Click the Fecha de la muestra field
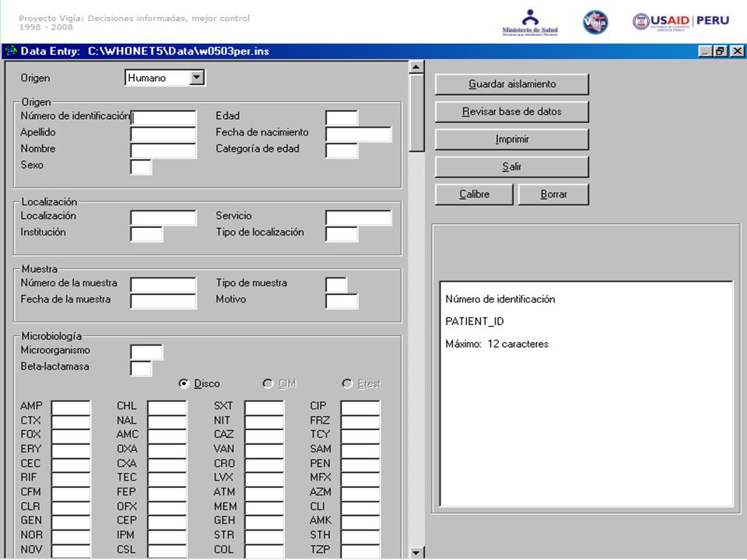The height and width of the screenshot is (560, 747). pos(163,301)
